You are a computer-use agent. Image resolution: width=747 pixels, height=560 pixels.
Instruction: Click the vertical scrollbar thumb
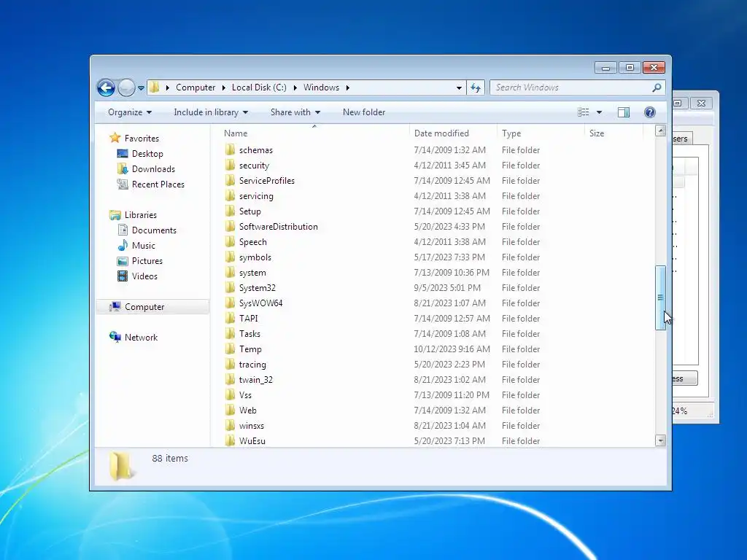pos(660,297)
